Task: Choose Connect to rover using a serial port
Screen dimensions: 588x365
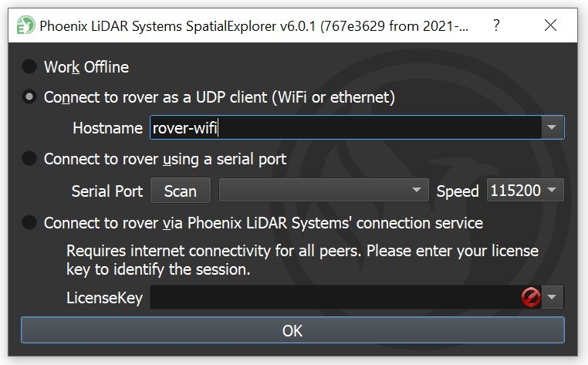Action: pos(29,159)
